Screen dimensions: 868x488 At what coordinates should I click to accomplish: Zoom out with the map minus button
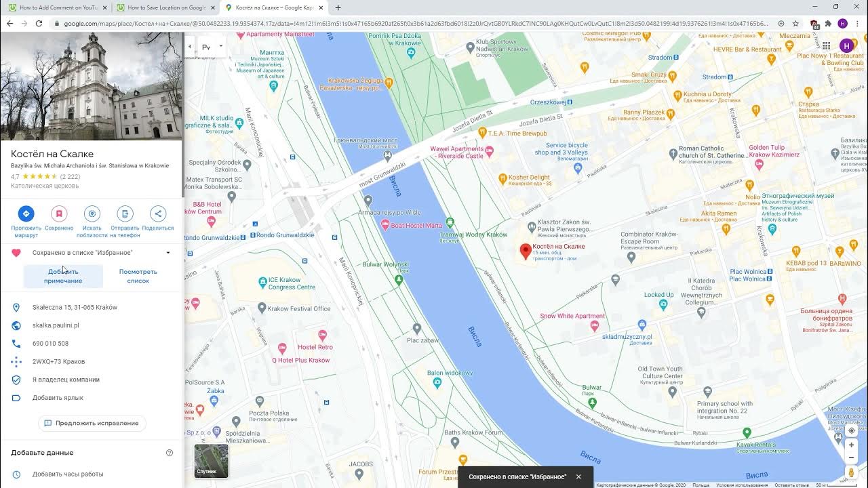tap(851, 457)
